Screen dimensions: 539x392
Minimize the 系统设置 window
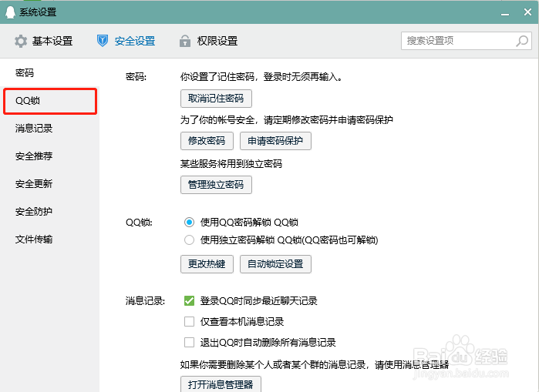(x=505, y=14)
